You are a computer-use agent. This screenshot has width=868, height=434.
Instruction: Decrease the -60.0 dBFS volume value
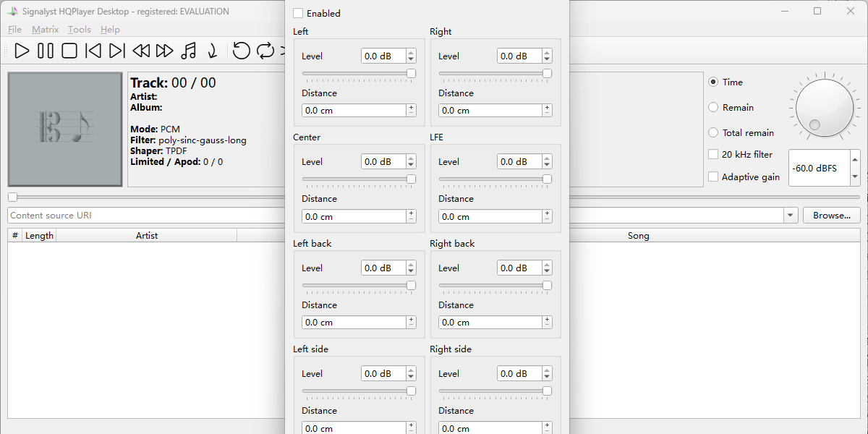(x=854, y=176)
